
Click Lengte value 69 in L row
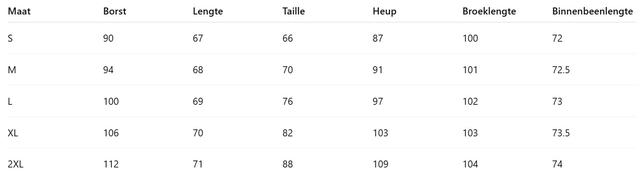[x=198, y=102]
